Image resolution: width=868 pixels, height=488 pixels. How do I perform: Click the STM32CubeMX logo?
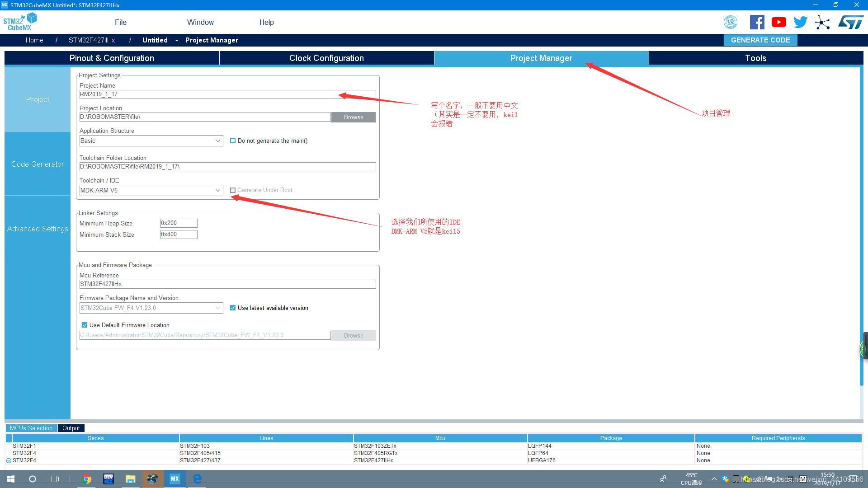point(20,22)
